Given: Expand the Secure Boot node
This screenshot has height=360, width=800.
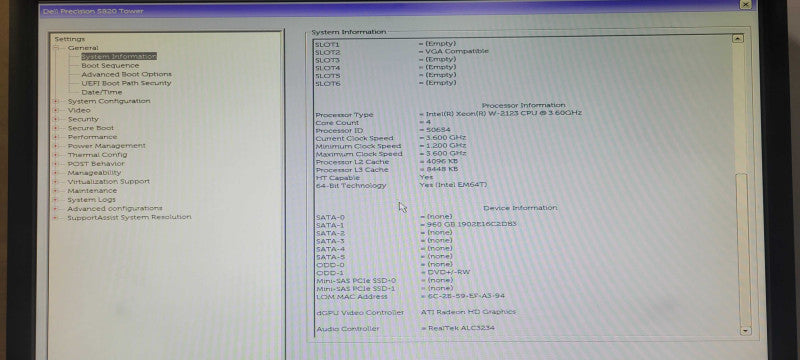Looking at the screenshot, I should (x=56, y=128).
